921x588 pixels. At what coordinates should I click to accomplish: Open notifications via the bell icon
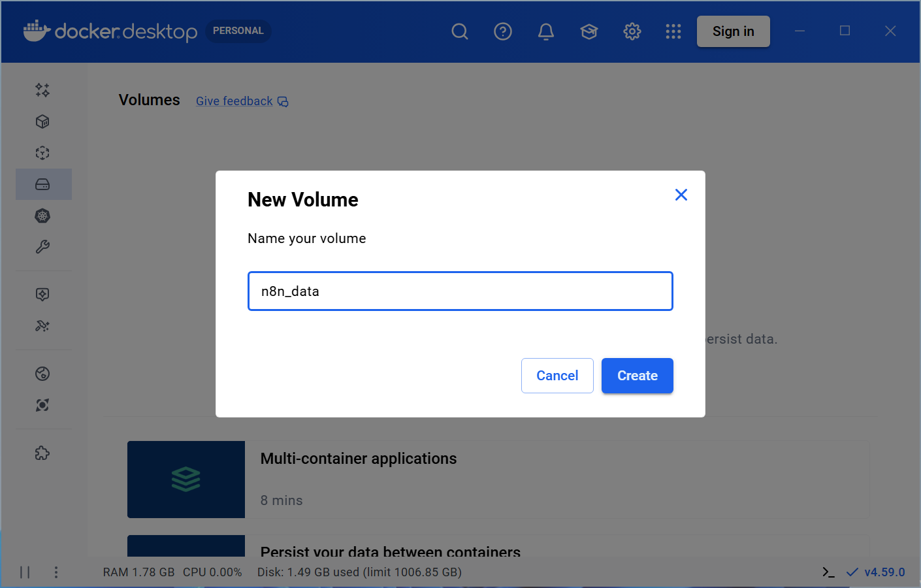point(546,31)
